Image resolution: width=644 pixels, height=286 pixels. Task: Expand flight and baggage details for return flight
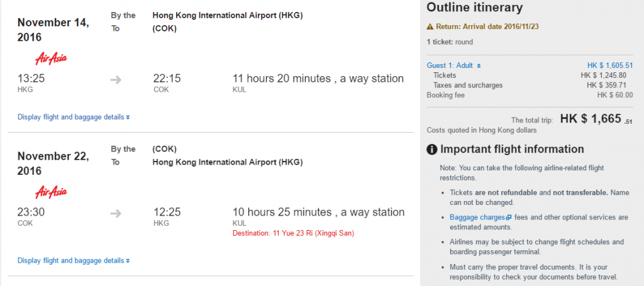point(74,261)
